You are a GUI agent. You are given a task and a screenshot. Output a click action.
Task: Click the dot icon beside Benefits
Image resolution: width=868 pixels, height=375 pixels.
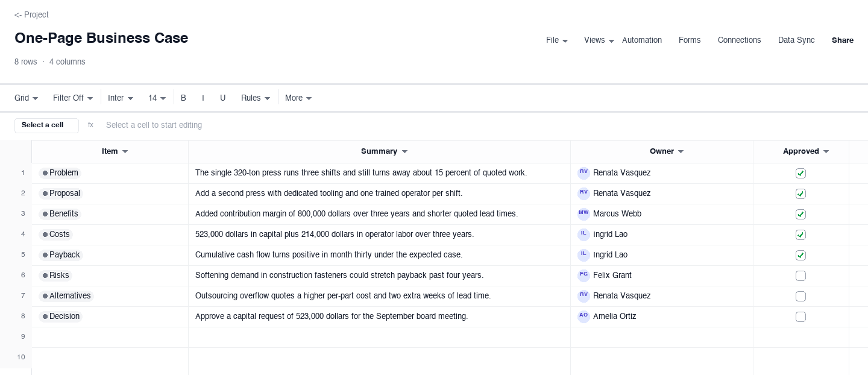pos(45,214)
